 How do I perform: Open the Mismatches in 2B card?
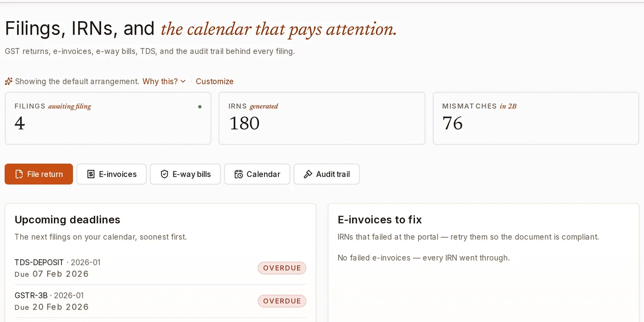click(536, 118)
